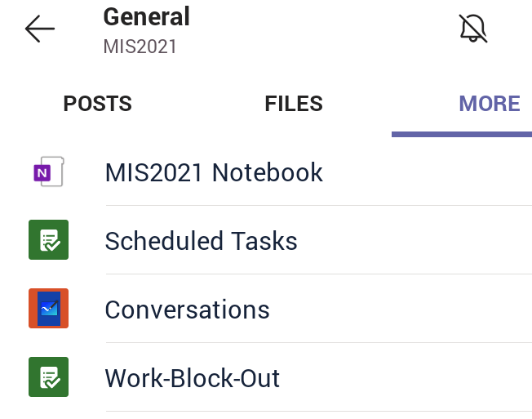Viewport: 532px width, 419px height.
Task: Tap the back arrow
Action: 40,29
